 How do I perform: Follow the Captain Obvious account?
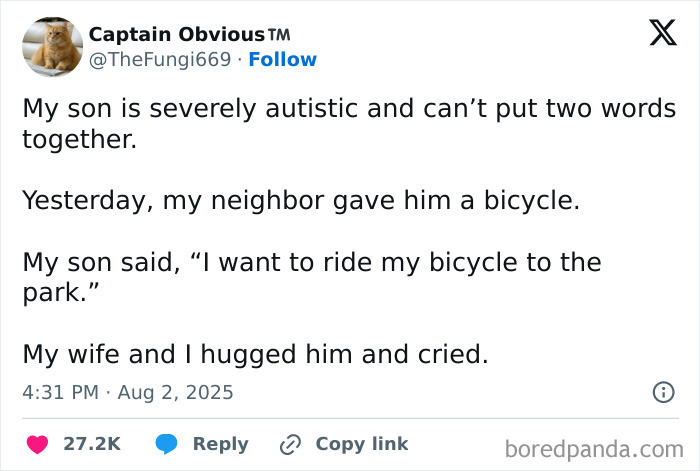(x=283, y=60)
